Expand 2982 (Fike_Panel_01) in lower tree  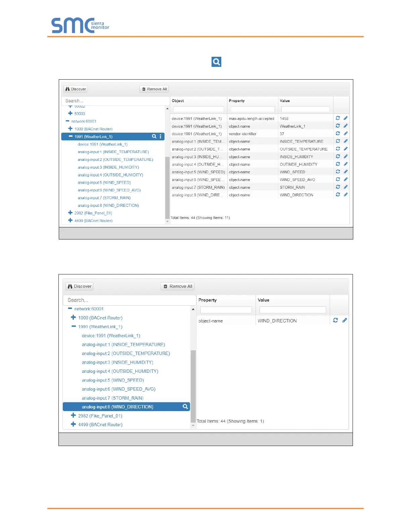coord(73,415)
